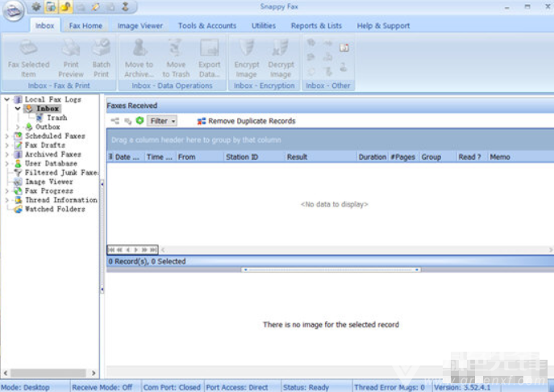This screenshot has height=392, width=554.
Task: Expand the Thread Information node
Action: pyautogui.click(x=6, y=200)
